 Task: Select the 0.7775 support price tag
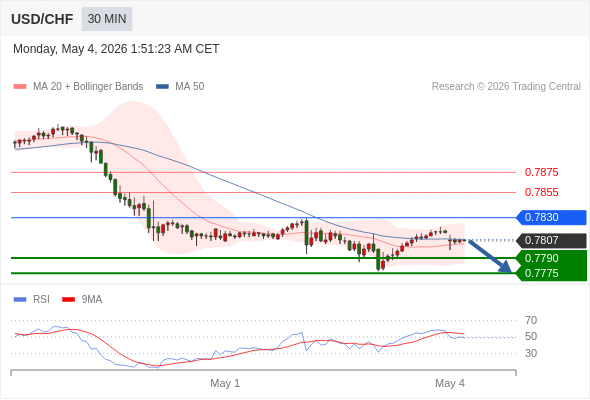pos(551,273)
